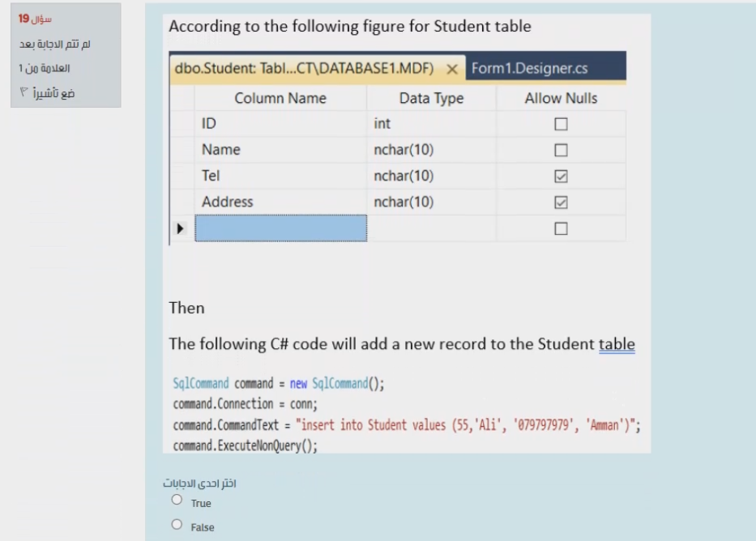Click the Allow Nulls column header
The width and height of the screenshot is (756, 541).
click(559, 98)
